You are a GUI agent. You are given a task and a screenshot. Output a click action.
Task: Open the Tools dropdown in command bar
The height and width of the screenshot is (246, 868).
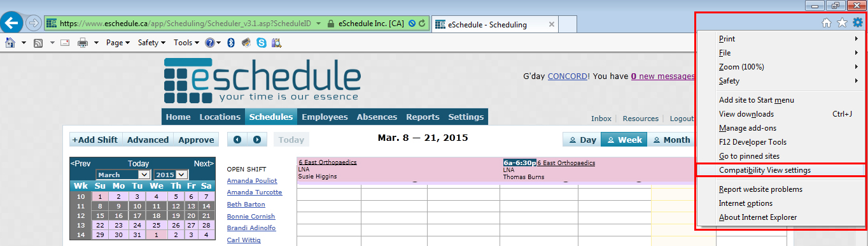pos(186,43)
